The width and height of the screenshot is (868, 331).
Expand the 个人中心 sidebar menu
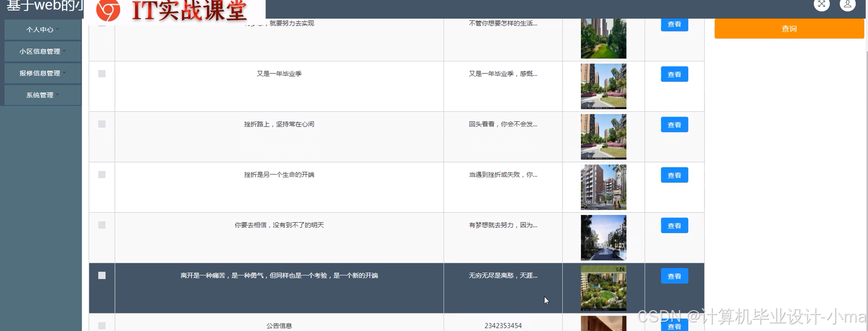point(43,29)
